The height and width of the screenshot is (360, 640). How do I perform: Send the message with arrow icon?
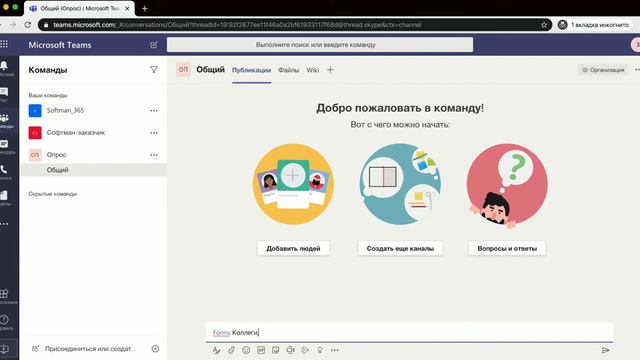(605, 350)
